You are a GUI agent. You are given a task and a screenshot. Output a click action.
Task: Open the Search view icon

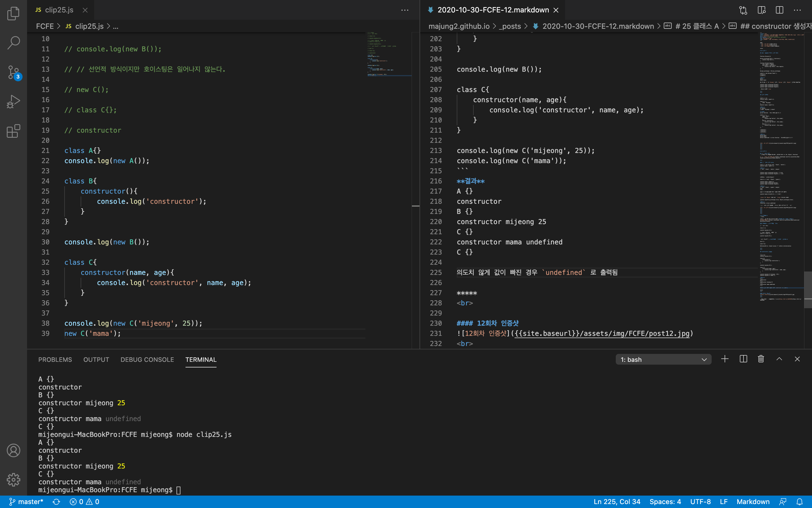coord(14,43)
